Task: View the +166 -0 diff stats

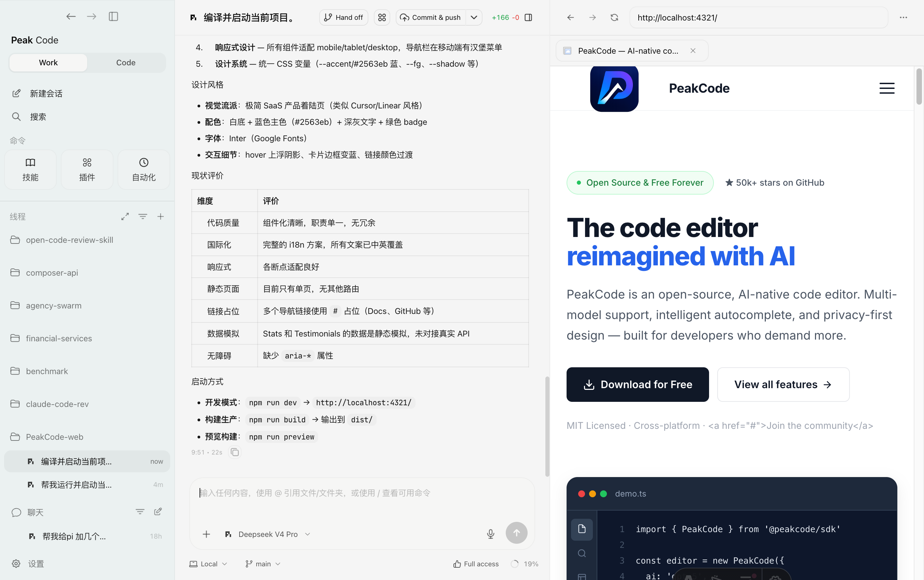Action: click(x=505, y=18)
